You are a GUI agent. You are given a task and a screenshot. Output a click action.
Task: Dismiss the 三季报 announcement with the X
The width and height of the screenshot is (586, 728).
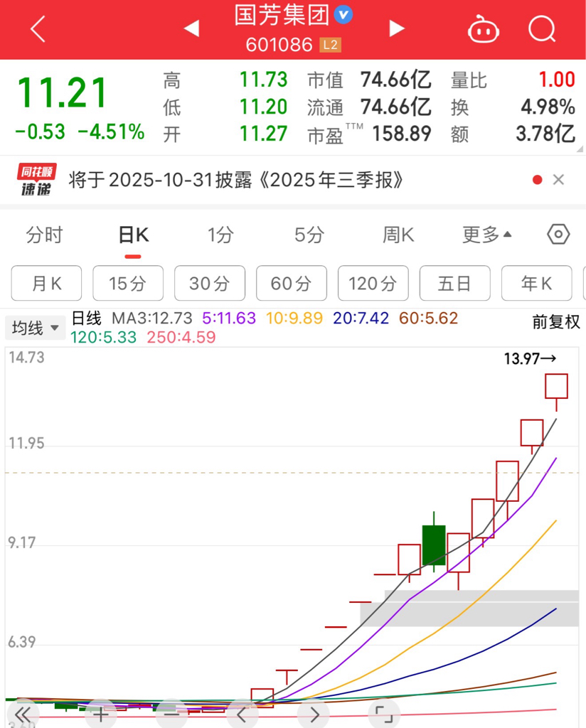(558, 180)
